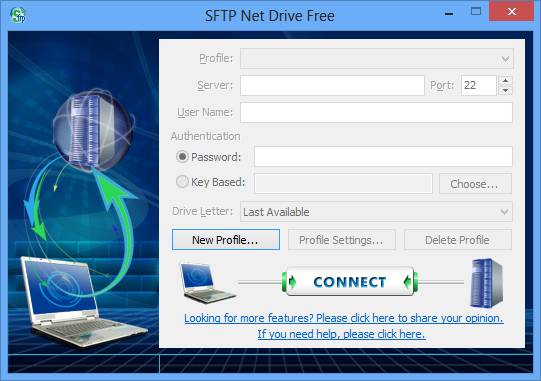Click the SFTP app icon in title bar

click(x=18, y=15)
